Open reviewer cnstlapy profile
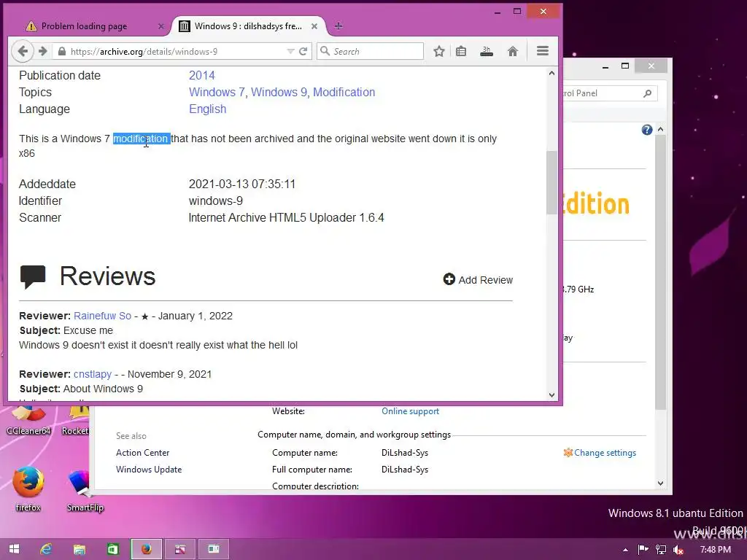The image size is (747, 560). coord(93,374)
